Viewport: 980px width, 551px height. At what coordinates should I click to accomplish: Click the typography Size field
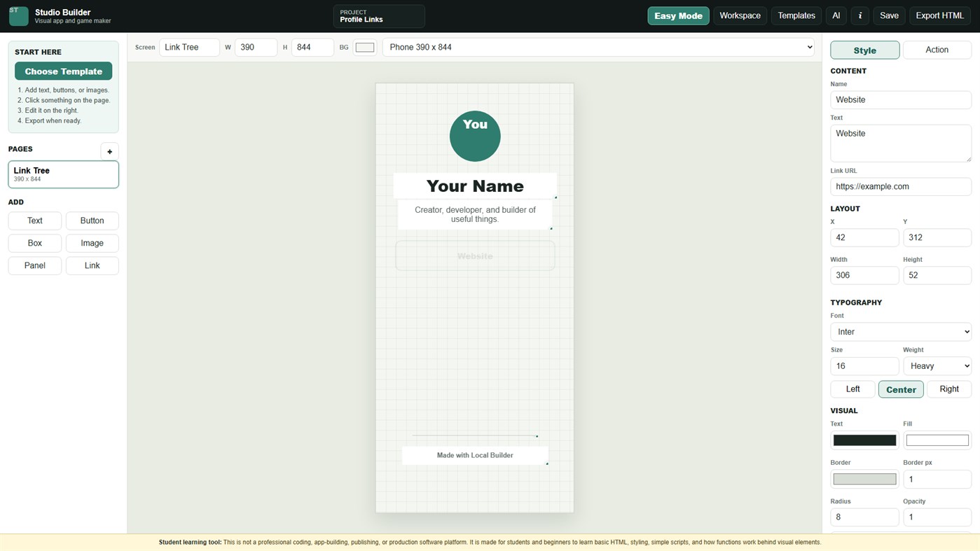click(864, 366)
